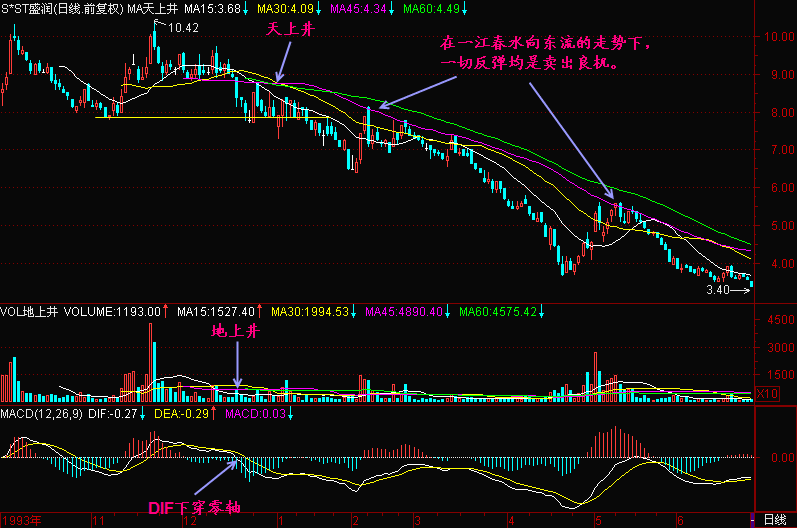Viewport: 797px width, 528px height.
Task: Click the MA15:3.68 moving average label
Action: [x=212, y=8]
